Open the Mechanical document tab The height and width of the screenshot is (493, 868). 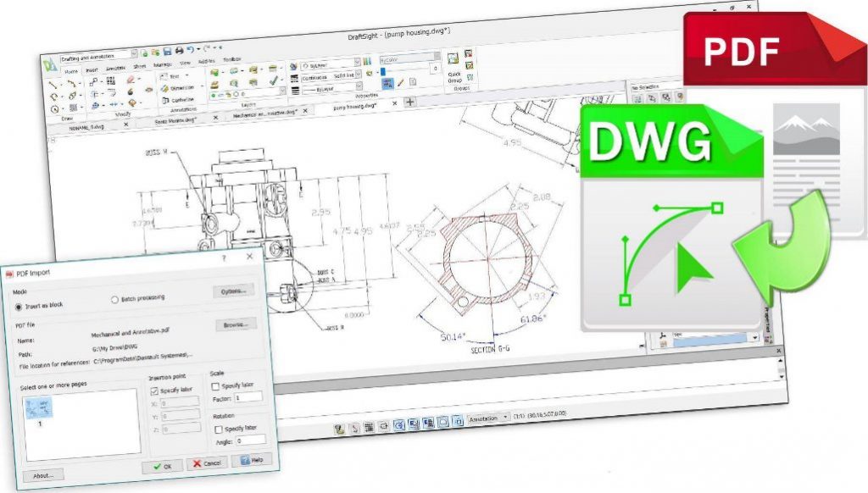pyautogui.click(x=264, y=114)
